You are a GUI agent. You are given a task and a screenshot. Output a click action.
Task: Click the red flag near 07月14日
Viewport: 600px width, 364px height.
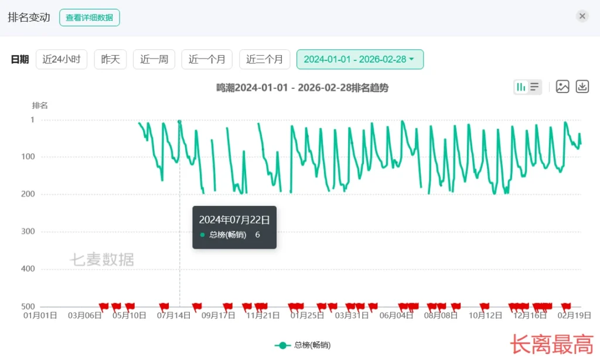[164, 306]
